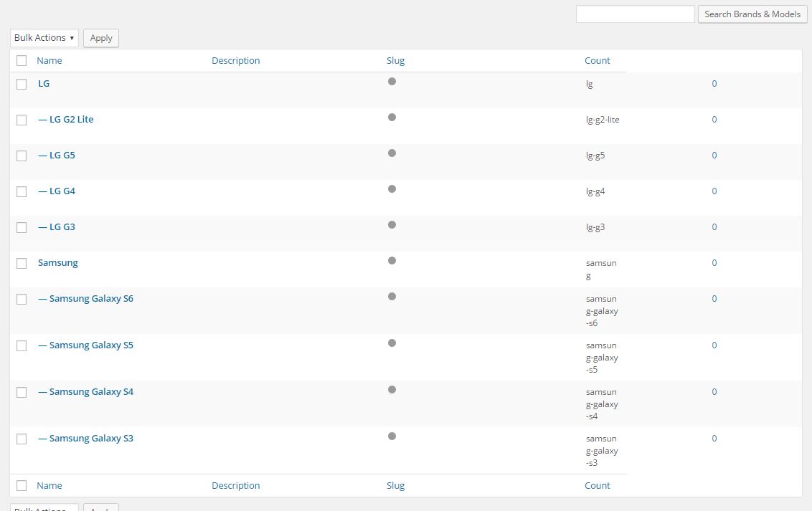
Task: Click the 0 count link for LG G3
Action: pyautogui.click(x=714, y=227)
